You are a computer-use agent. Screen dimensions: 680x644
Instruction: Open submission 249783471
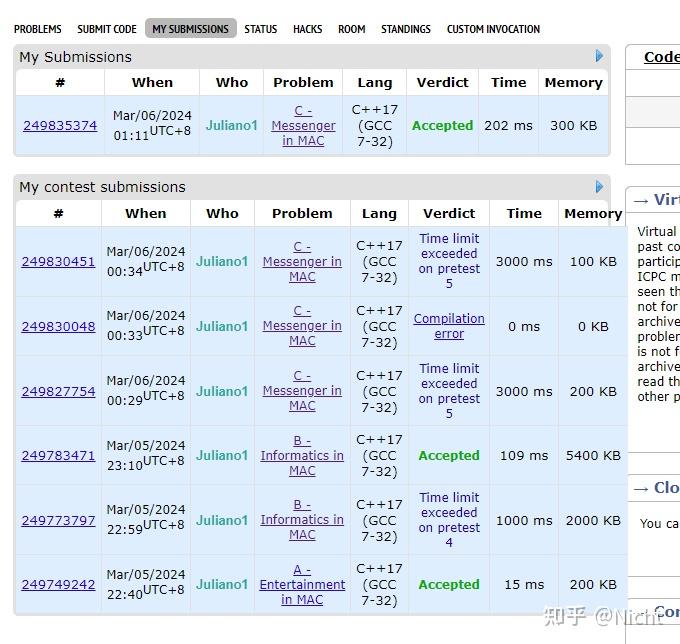tap(58, 456)
